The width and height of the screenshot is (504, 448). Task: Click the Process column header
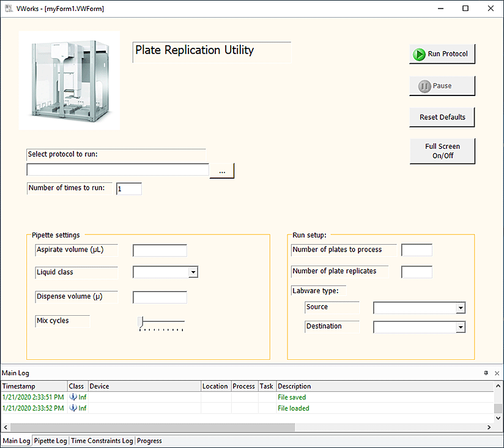245,386
